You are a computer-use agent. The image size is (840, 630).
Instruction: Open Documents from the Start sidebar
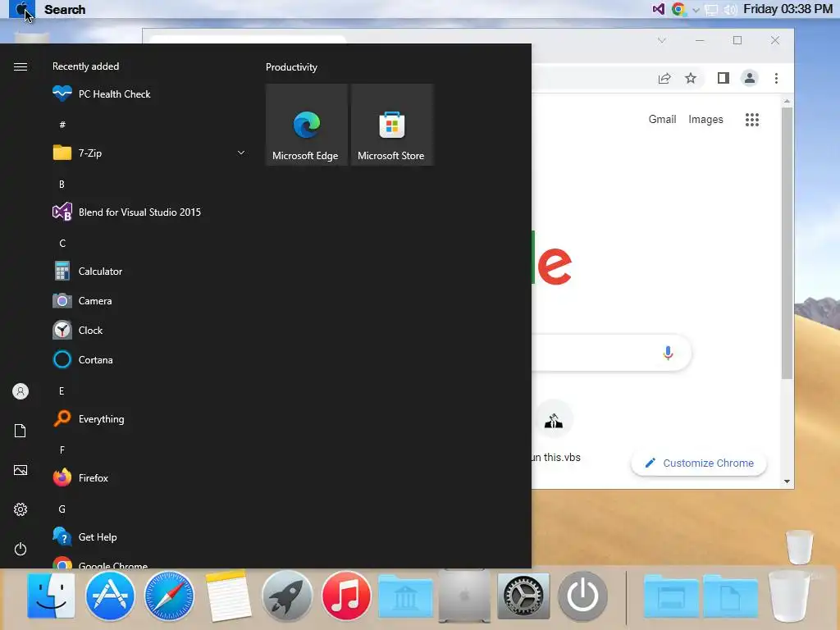point(21,431)
